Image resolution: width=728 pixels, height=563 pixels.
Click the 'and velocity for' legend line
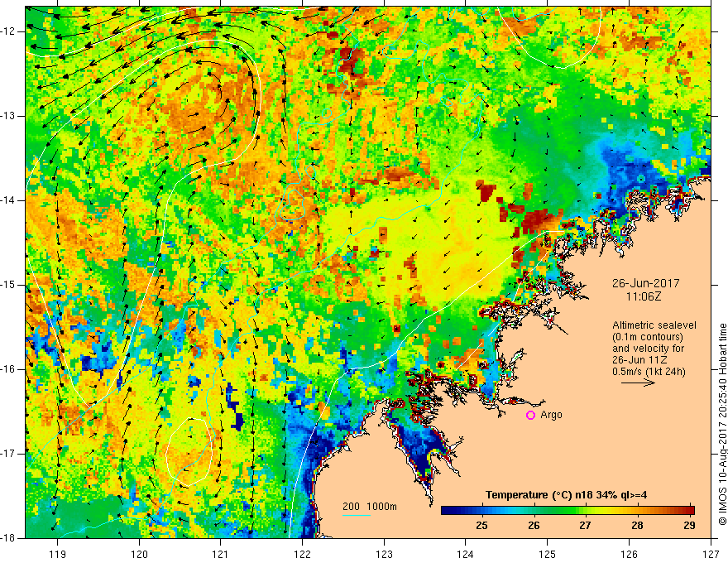[x=648, y=349]
